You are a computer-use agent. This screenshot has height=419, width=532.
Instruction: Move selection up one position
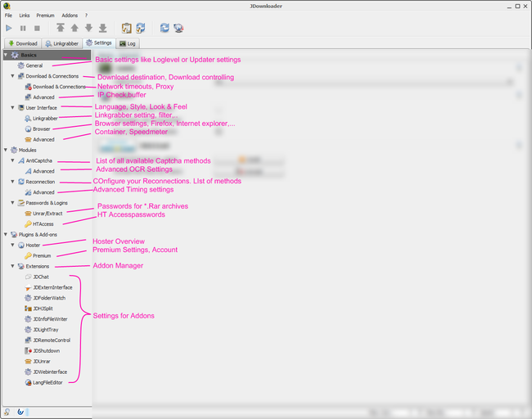(x=74, y=28)
